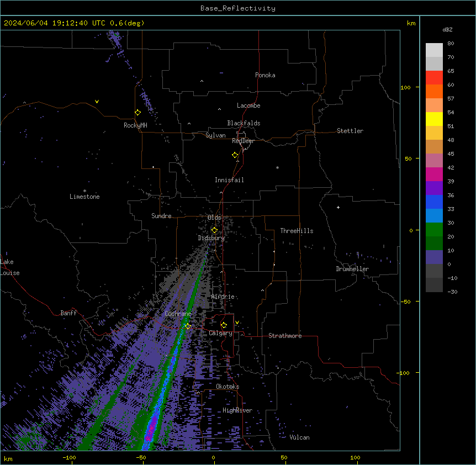Select the Banff label
The height and width of the screenshot is (465, 476).
point(68,313)
